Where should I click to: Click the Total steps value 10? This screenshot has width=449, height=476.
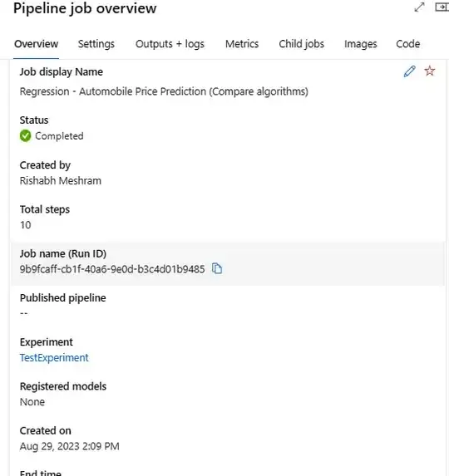coord(26,225)
